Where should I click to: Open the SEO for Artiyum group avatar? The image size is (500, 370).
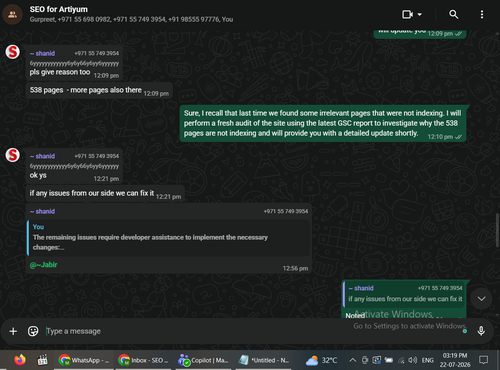[12, 14]
